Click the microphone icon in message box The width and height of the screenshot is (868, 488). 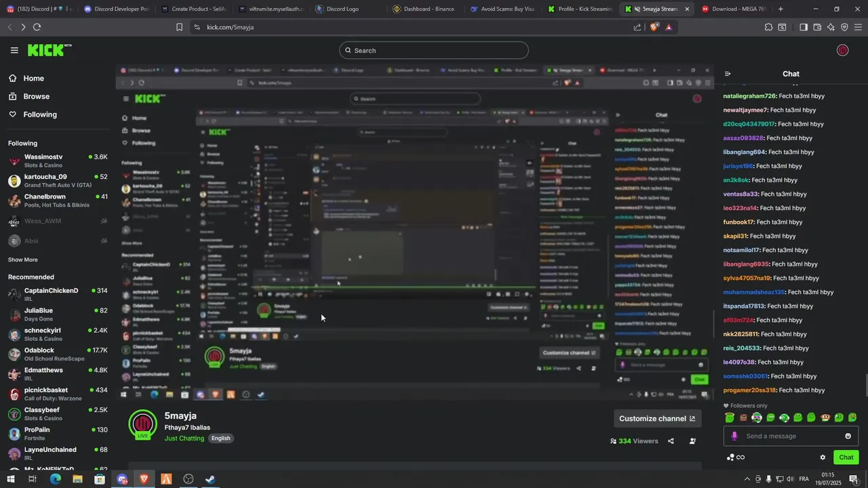(734, 436)
